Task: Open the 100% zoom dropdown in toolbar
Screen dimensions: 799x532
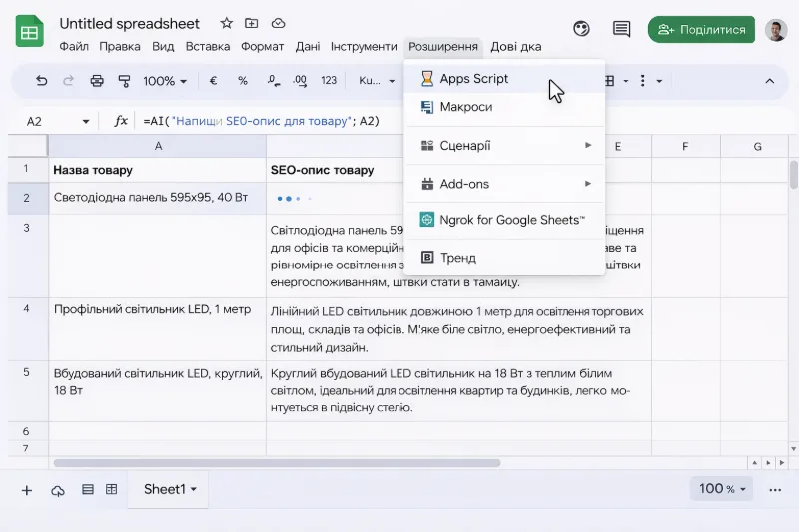Action: point(165,81)
